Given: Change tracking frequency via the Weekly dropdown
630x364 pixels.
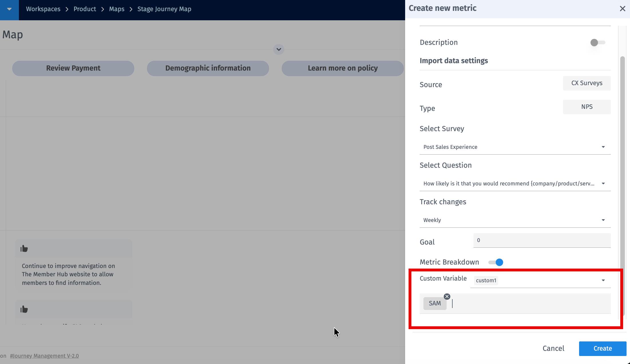Looking at the screenshot, I should tap(603, 220).
